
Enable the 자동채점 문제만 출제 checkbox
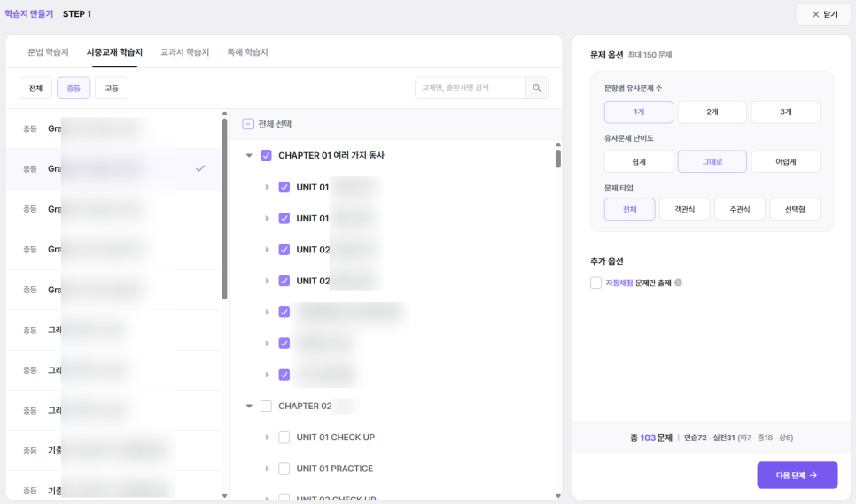[x=595, y=283]
